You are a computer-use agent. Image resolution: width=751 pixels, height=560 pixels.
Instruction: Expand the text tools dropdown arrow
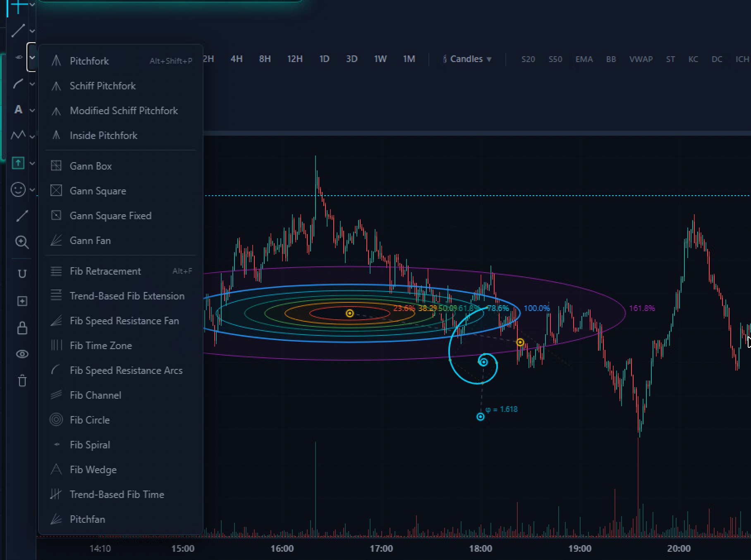click(x=32, y=110)
